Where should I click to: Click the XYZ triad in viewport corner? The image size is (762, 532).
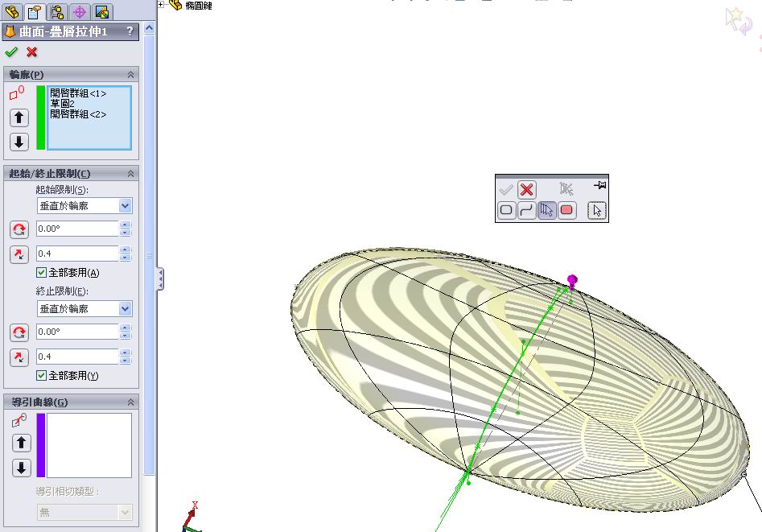pos(191,517)
